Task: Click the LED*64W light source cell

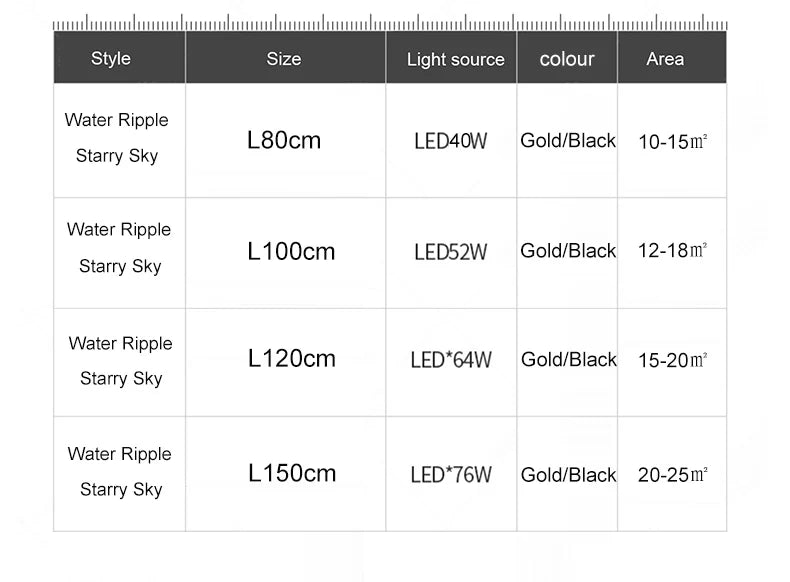Action: pos(451,360)
